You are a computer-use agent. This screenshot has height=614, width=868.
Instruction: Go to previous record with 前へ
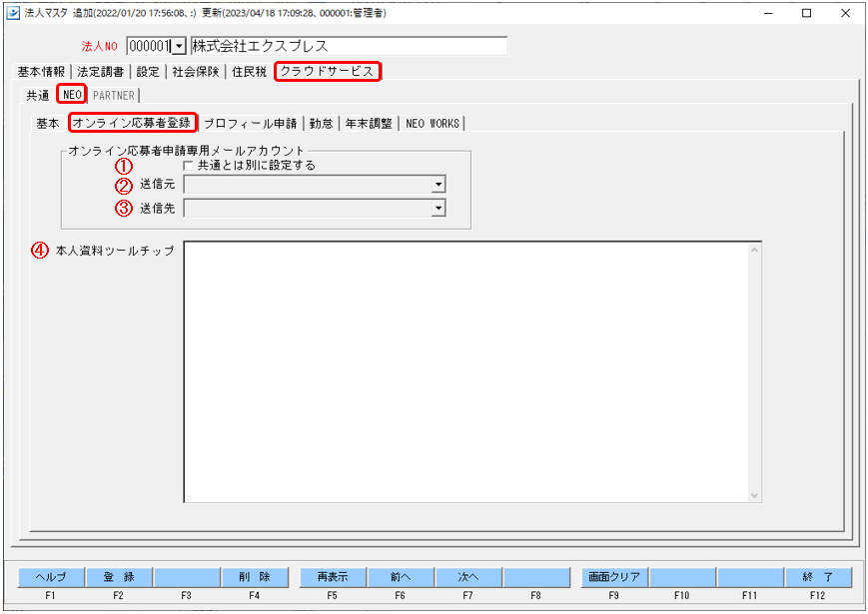coord(401,577)
